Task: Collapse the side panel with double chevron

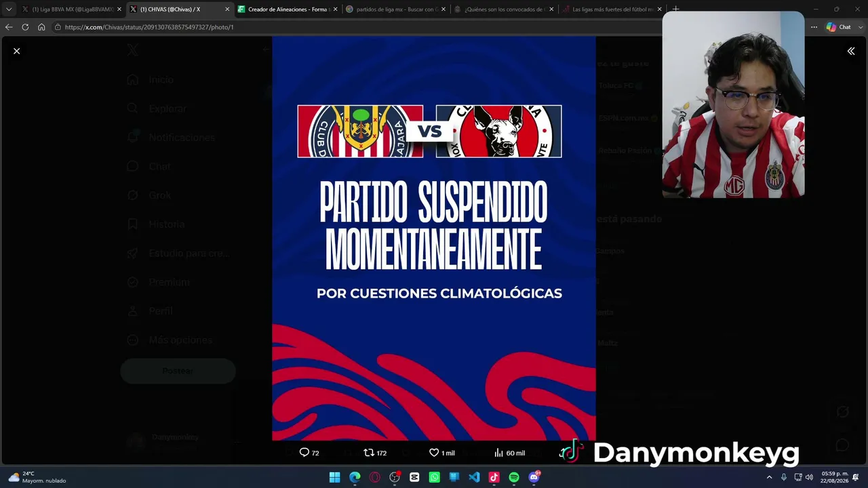Action: 851,51
